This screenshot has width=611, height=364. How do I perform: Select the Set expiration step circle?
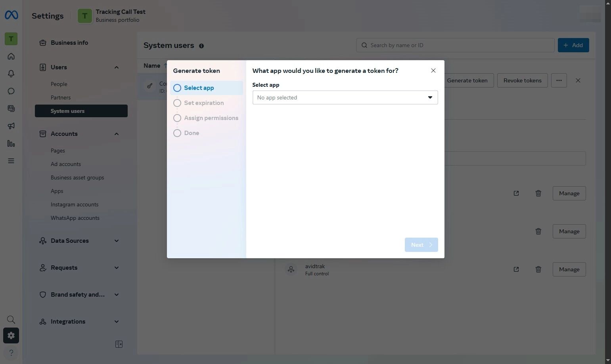pos(177,103)
